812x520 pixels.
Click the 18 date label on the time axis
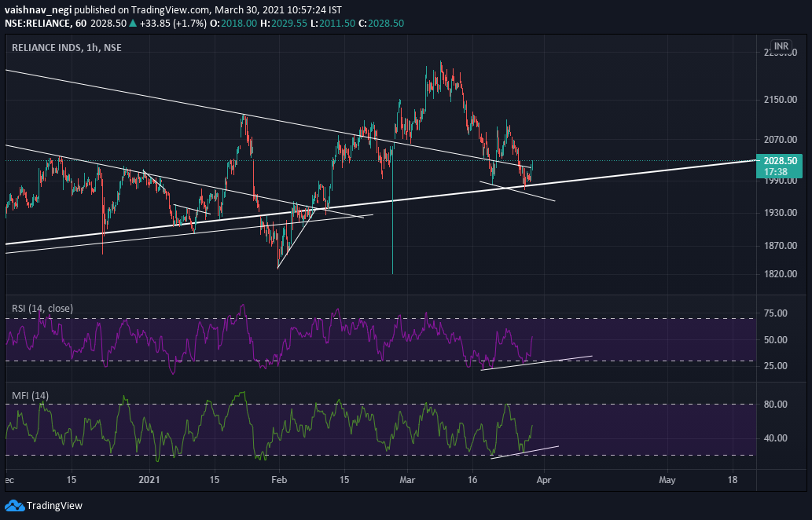coord(733,480)
